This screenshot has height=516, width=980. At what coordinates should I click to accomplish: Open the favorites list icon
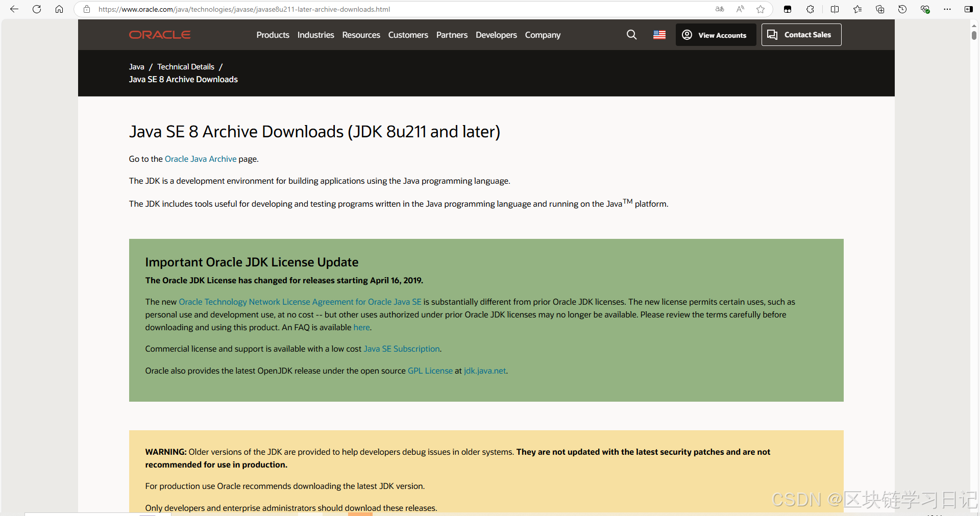tap(857, 9)
